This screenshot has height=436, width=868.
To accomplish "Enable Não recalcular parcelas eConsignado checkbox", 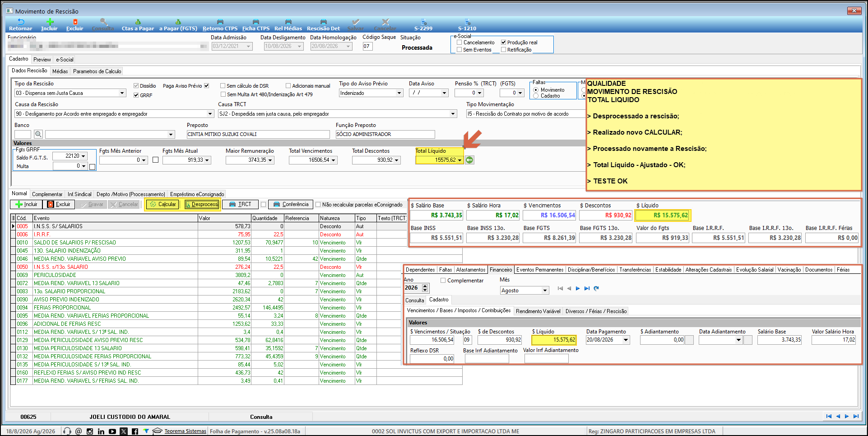I will (x=318, y=205).
